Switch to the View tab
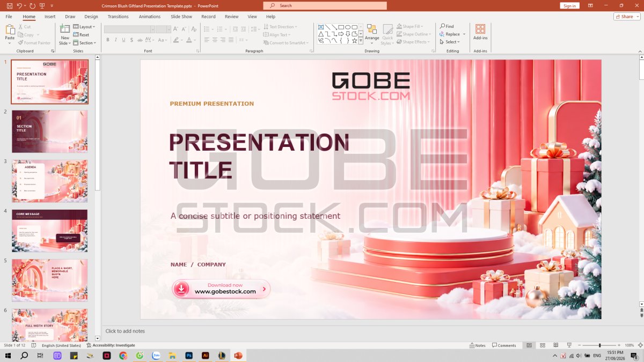Image resolution: width=644 pixels, height=362 pixels. [x=252, y=17]
